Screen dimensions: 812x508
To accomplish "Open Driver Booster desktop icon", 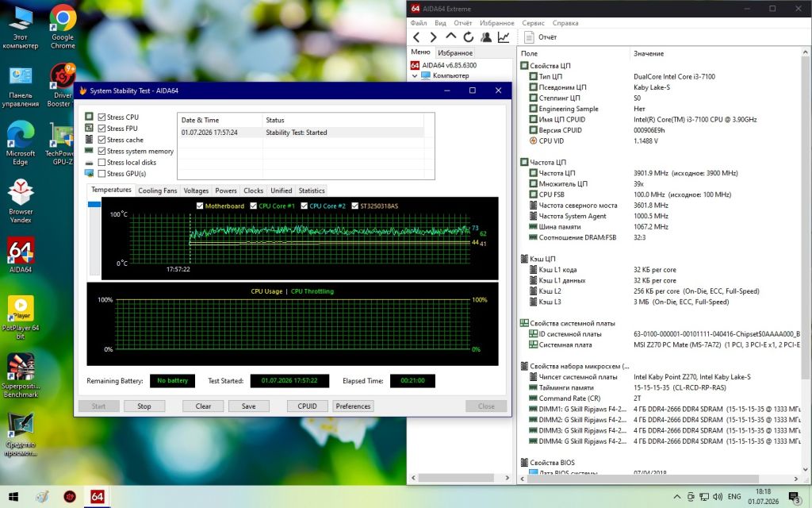I will 62,86.
